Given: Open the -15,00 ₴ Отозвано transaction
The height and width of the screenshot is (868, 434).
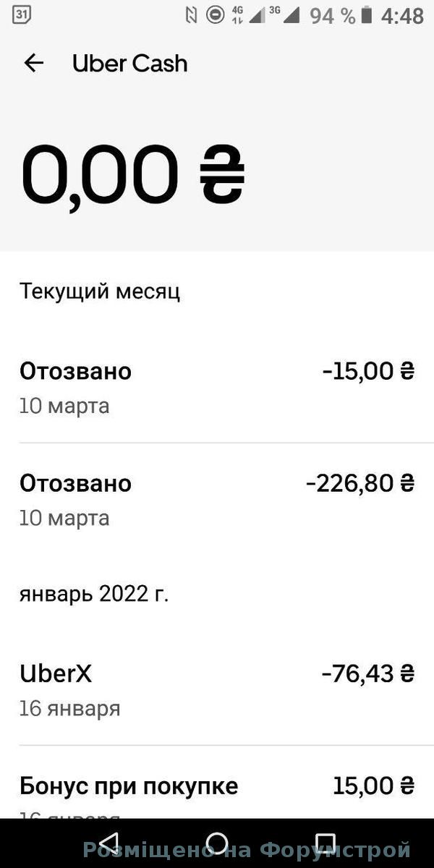Looking at the screenshot, I should point(217,387).
